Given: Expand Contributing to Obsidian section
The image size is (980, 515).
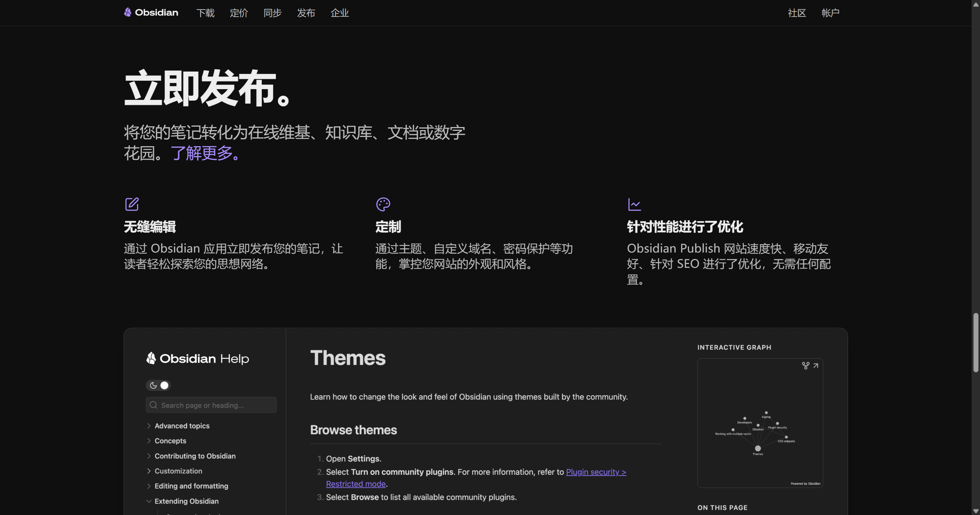Looking at the screenshot, I should 191,456.
